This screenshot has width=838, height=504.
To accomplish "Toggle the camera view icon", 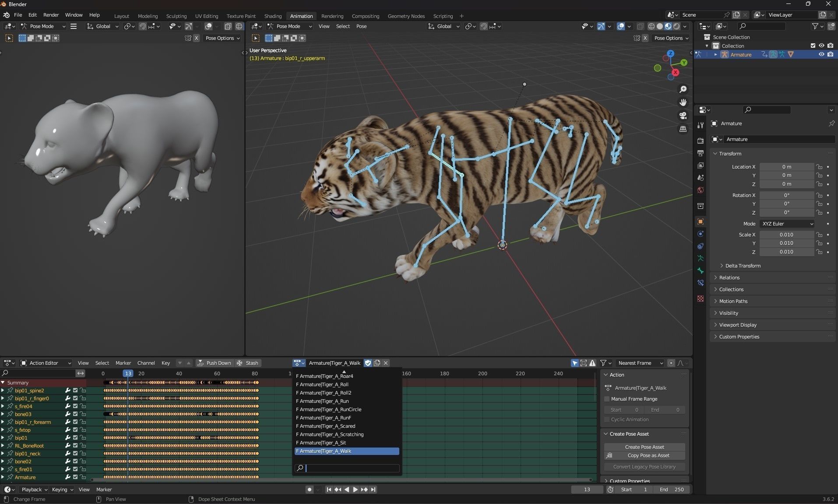I will pos(683,116).
